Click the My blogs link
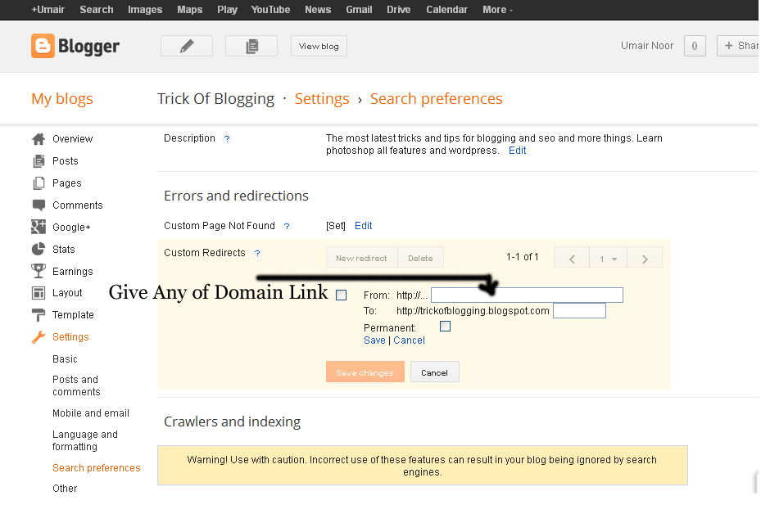The image size is (770, 532). coord(62,99)
